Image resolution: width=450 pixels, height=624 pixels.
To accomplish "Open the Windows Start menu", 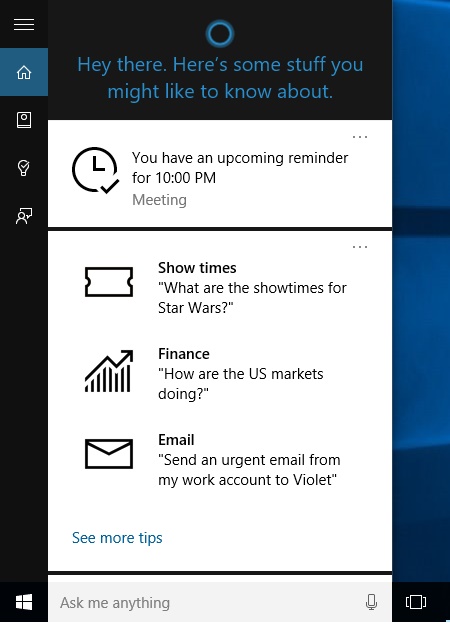I will coord(24,602).
